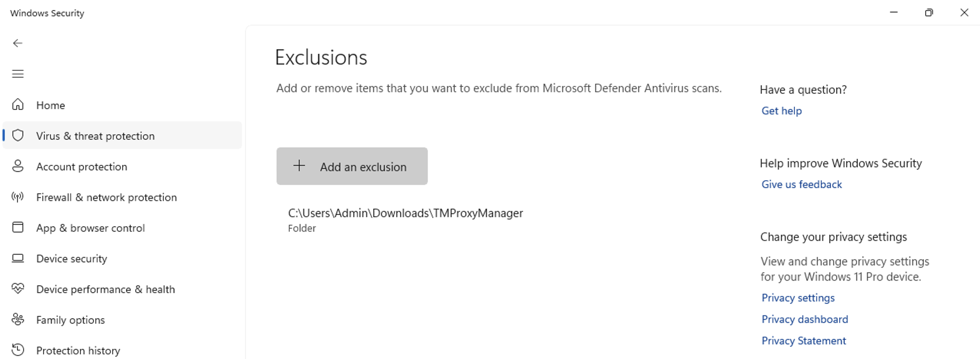
Task: Click the App & browser control window icon
Action: [18, 227]
